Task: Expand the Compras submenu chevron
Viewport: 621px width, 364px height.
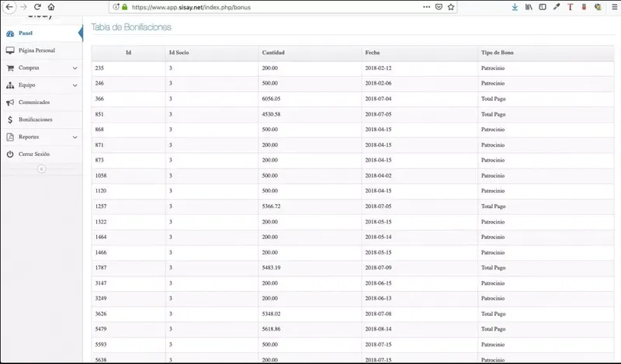Action: [x=75, y=68]
